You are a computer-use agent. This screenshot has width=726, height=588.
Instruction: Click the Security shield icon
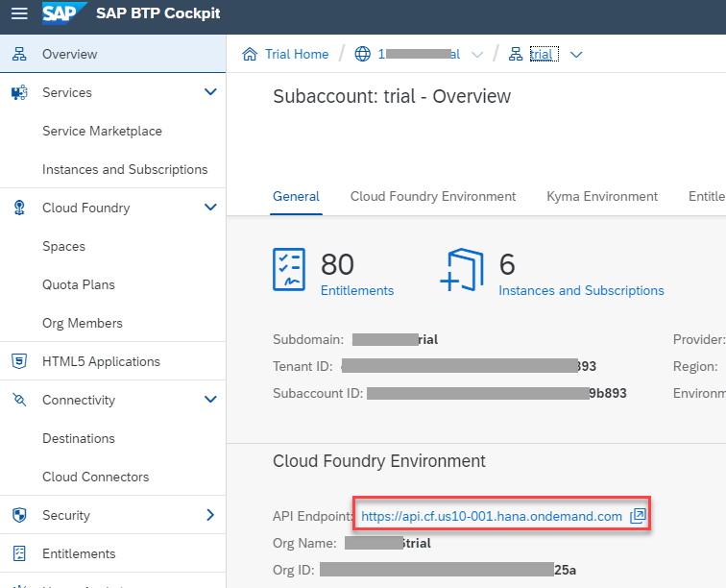19,515
